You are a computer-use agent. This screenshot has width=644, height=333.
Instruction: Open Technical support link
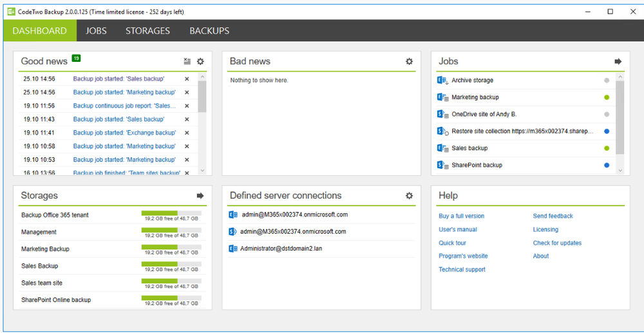pyautogui.click(x=462, y=270)
